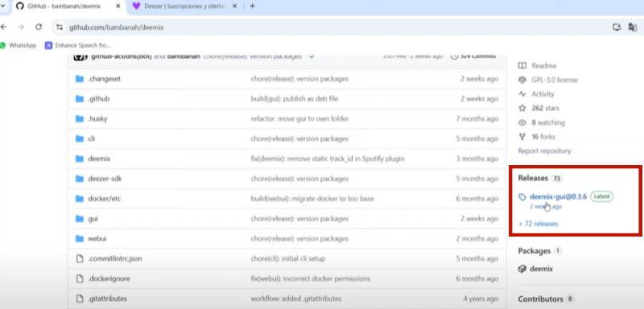The image size is (644, 309).
Task: Click folder icon next to docker/etc
Action: pos(80,199)
